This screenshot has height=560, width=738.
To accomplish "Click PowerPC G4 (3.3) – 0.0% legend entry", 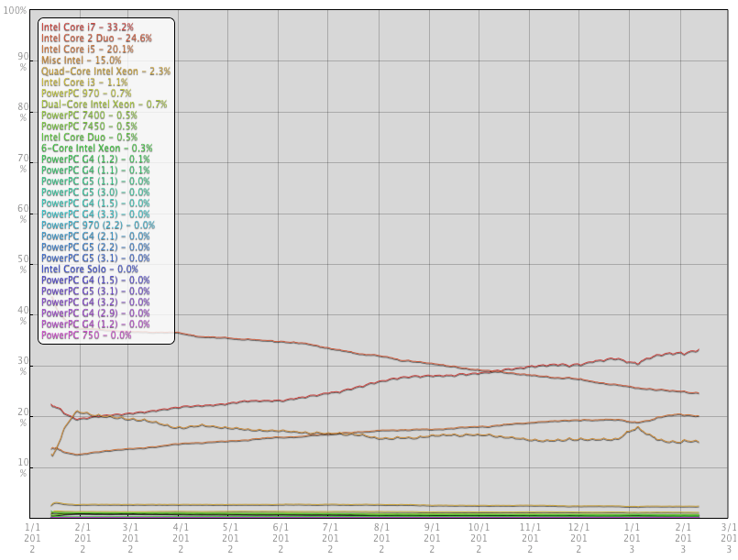I will coord(95,214).
